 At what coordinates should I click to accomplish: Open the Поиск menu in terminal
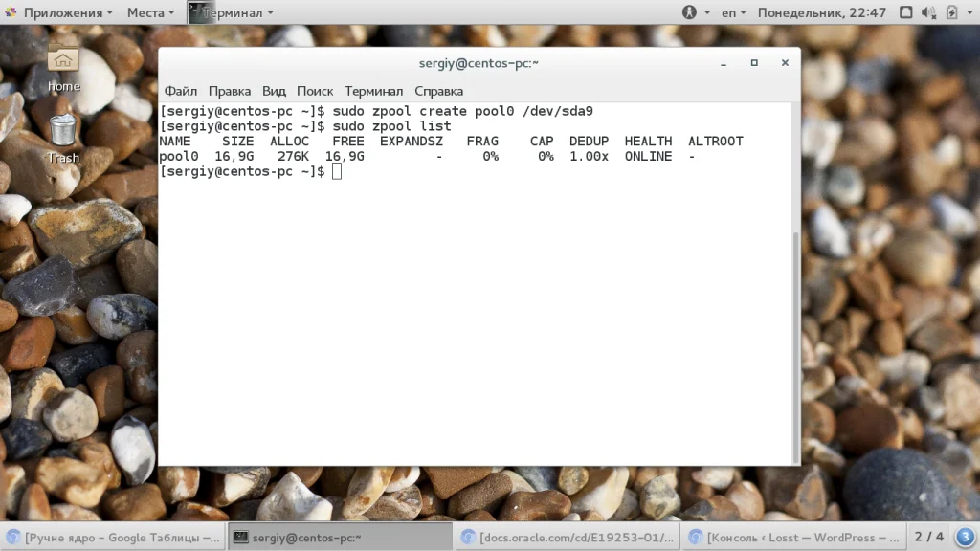pyautogui.click(x=315, y=91)
